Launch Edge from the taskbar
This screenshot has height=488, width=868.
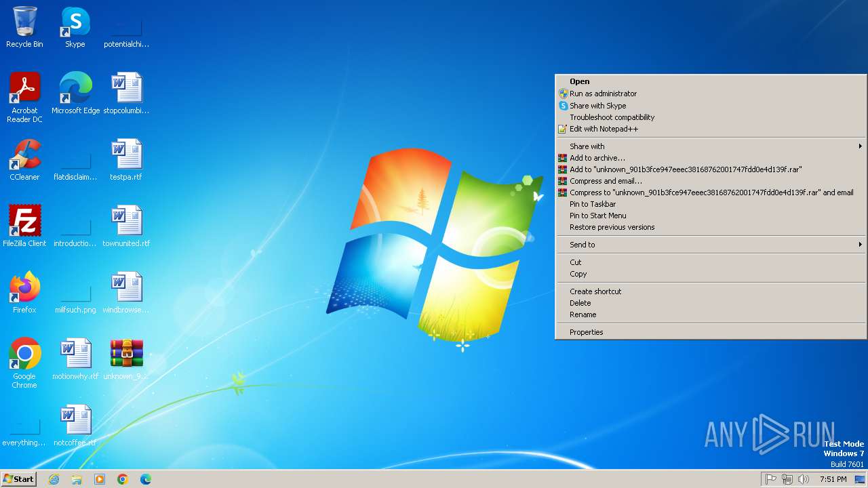146,479
